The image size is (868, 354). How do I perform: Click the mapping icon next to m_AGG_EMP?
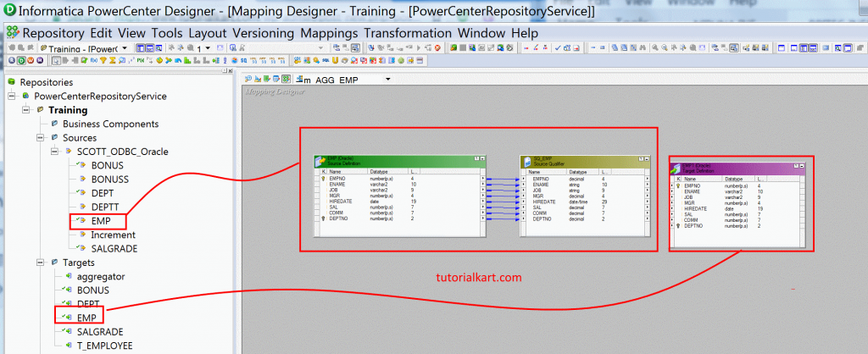[x=299, y=79]
